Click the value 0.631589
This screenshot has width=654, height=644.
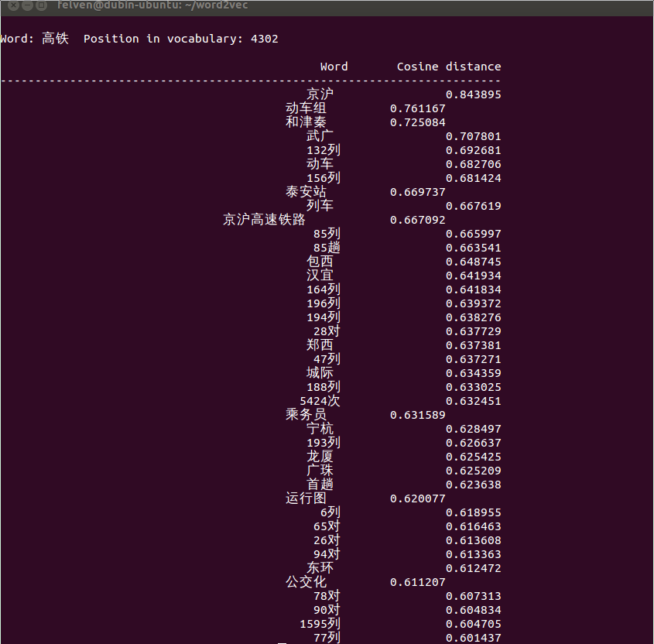[417, 415]
